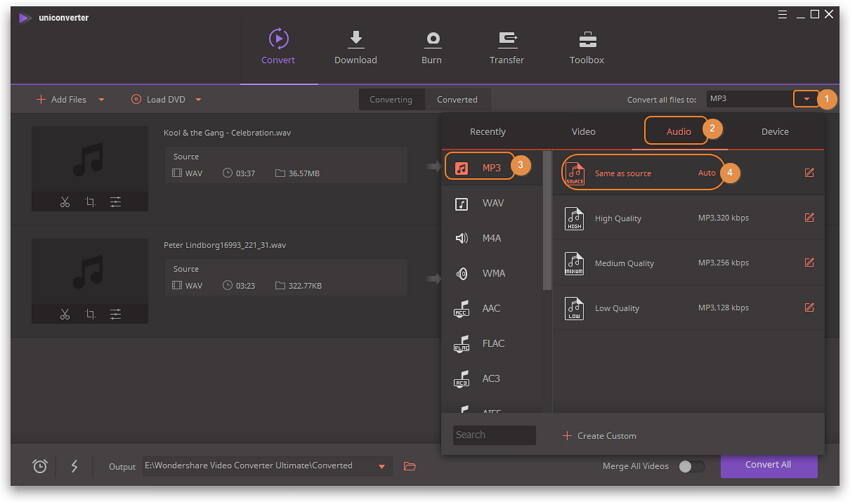Screen dimensions: 850x502
Task: Toggle the Merge All Videos switch
Action: 692,466
